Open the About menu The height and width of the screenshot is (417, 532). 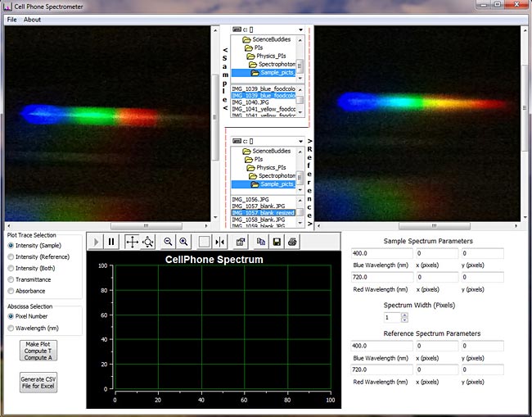click(32, 19)
